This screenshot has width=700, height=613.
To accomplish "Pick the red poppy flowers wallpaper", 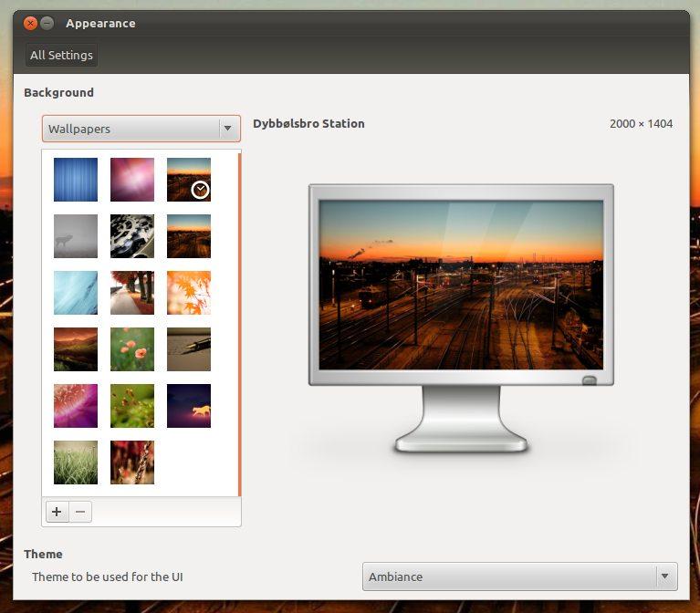I will click(x=132, y=349).
